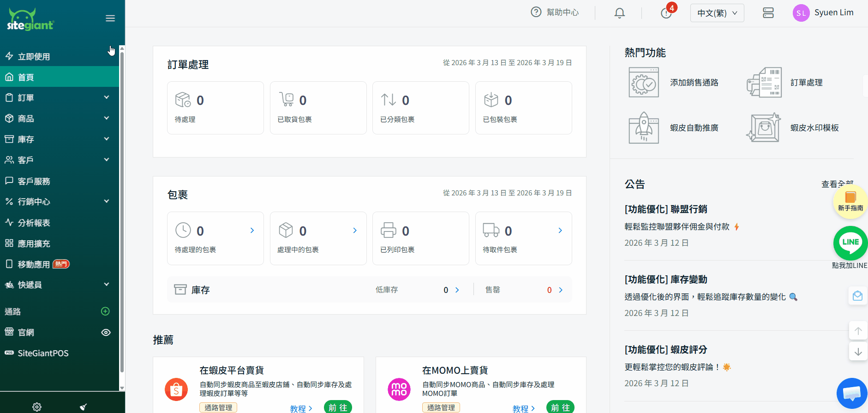Open the 待處理 orders card
This screenshot has width=868, height=413.
215,108
